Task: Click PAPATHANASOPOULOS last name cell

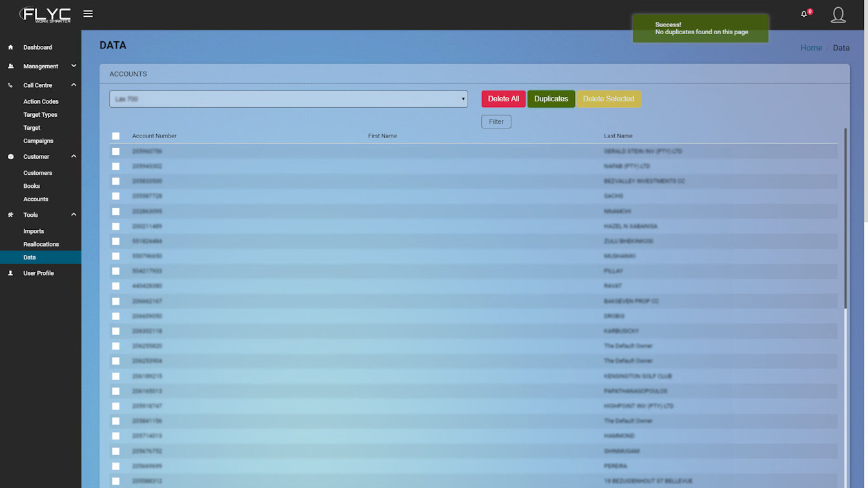Action: click(635, 391)
